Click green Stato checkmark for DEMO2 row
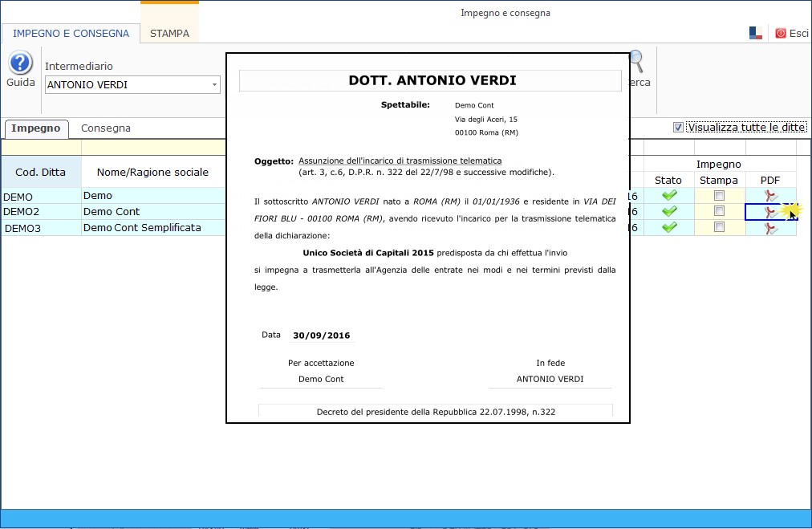812x529 pixels. click(669, 211)
